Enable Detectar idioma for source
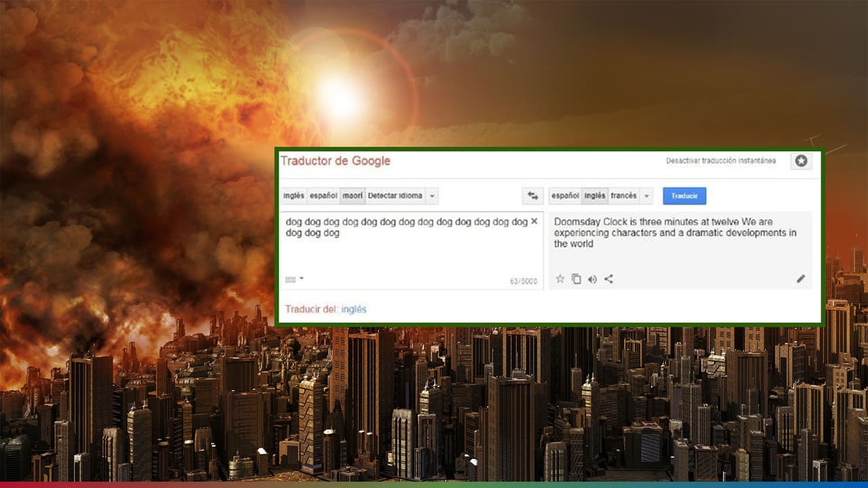The width and height of the screenshot is (868, 488). pyautogui.click(x=395, y=196)
